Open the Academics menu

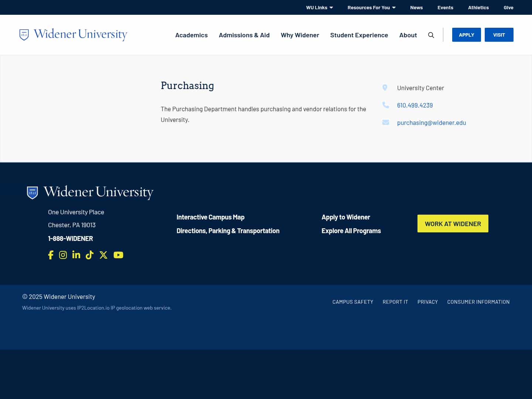click(191, 35)
